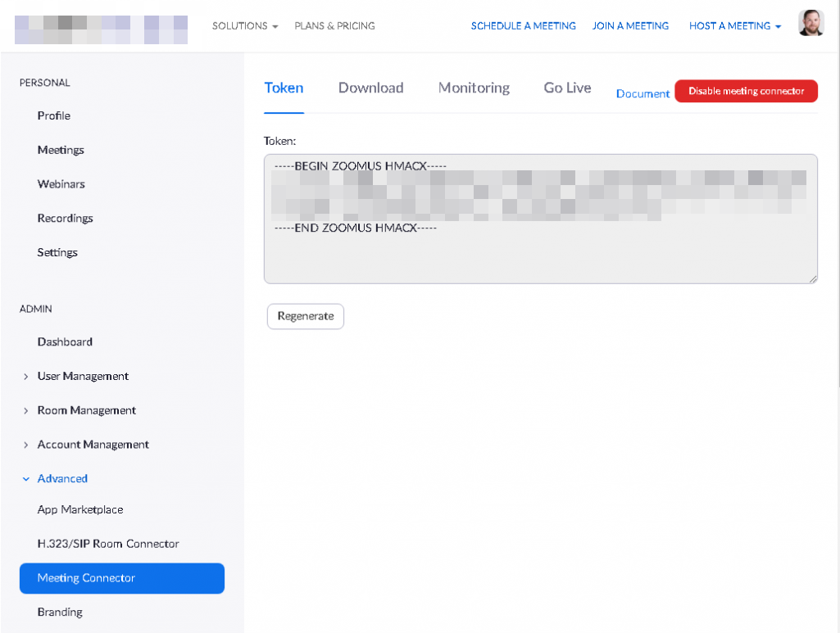Click the Disable meeting connector button
Screen dimensions: 840x633
click(x=747, y=91)
